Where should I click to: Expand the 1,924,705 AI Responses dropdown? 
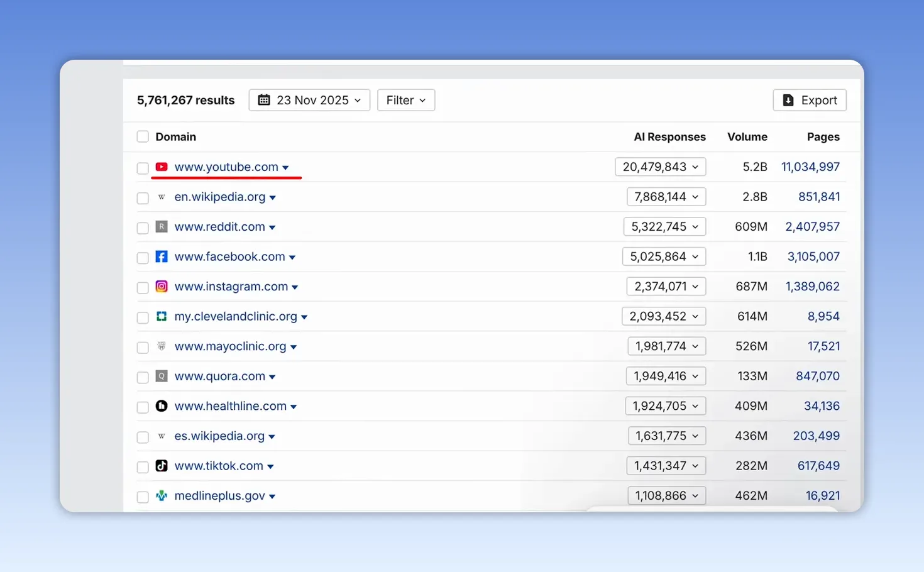(x=666, y=405)
